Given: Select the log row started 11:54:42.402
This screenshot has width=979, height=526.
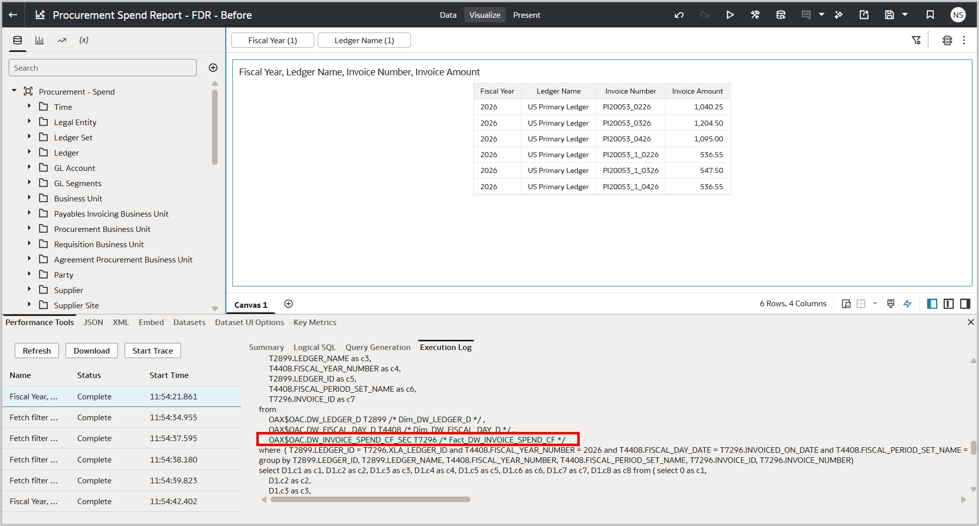Looking at the screenshot, I should [x=121, y=501].
